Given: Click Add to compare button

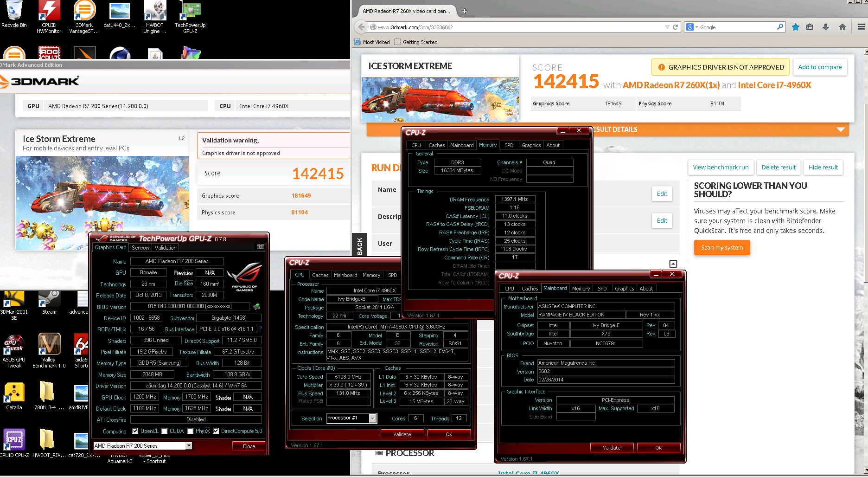Looking at the screenshot, I should [x=820, y=67].
